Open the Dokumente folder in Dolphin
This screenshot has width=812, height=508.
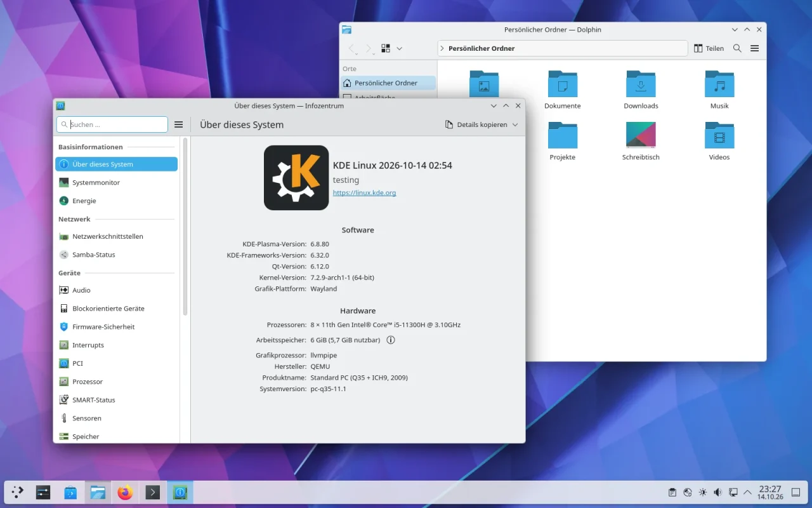pos(563,90)
